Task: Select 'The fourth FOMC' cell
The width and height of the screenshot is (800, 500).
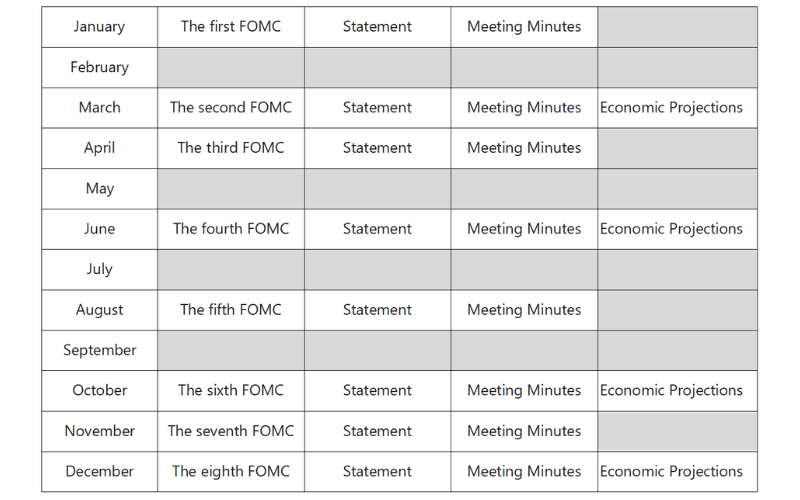Action: coord(231,229)
